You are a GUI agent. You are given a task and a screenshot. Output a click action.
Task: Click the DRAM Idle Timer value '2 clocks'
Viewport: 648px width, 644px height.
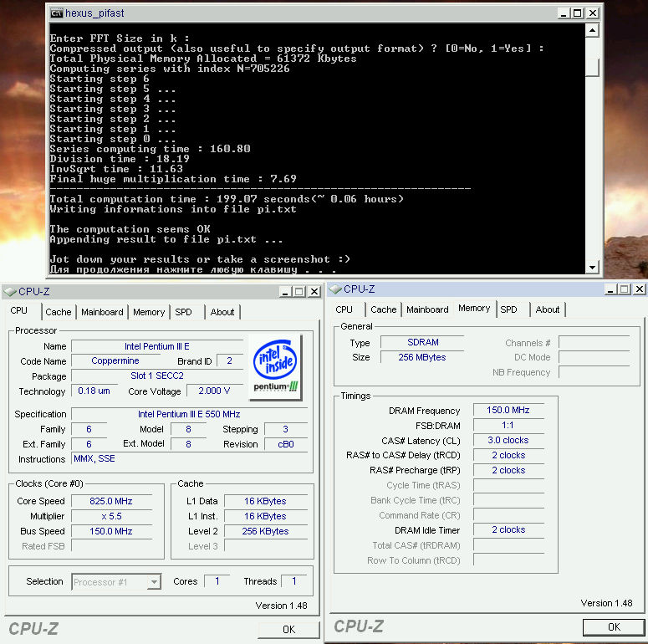508,530
